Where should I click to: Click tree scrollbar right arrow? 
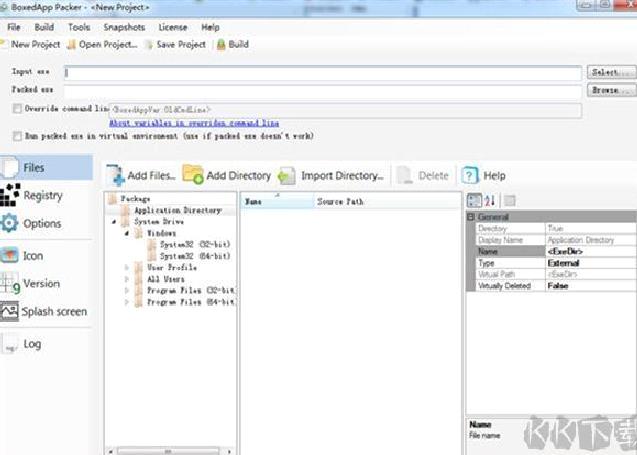click(x=230, y=451)
